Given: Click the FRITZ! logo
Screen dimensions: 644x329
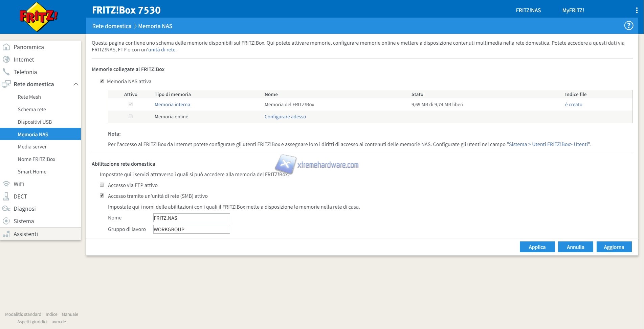Looking at the screenshot, I should click(x=39, y=17).
